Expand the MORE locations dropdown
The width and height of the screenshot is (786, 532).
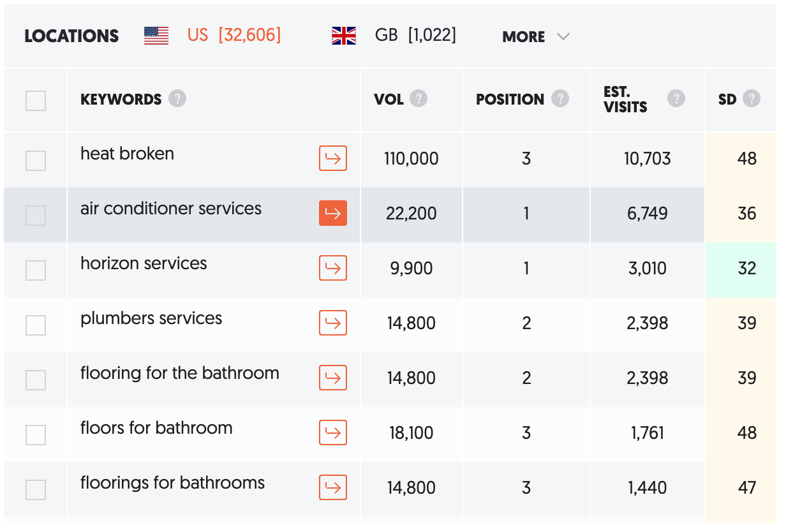tap(536, 37)
